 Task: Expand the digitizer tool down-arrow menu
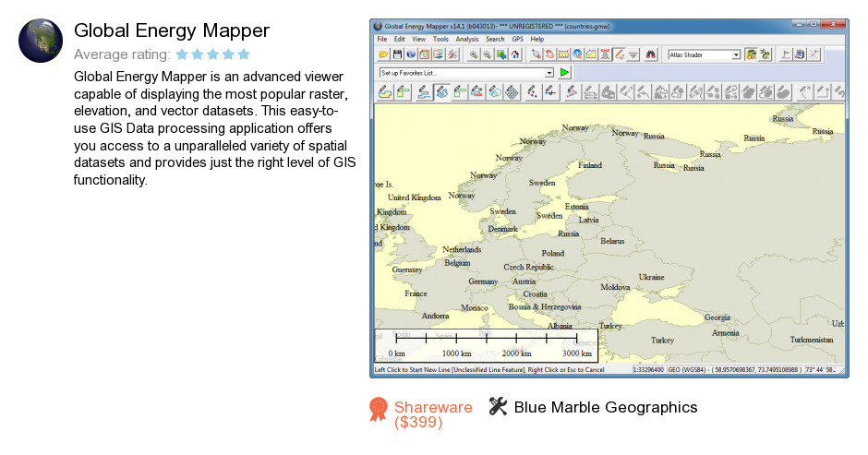tap(633, 54)
